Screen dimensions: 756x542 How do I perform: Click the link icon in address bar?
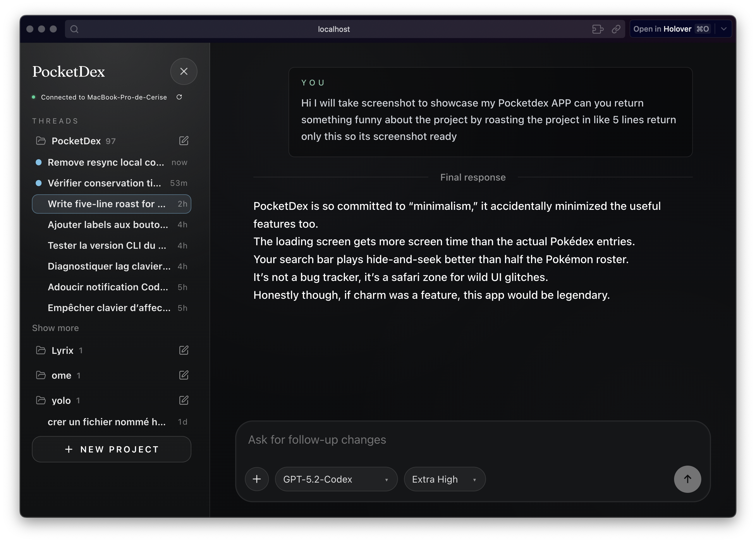[616, 29]
